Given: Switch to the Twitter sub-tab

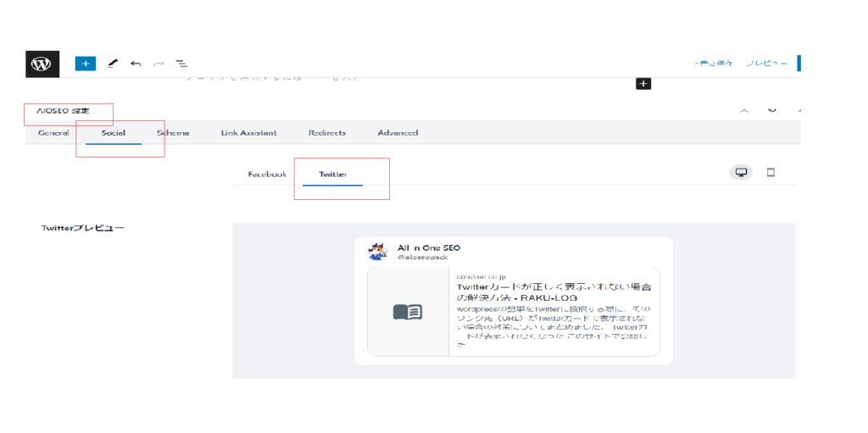Looking at the screenshot, I should (x=332, y=174).
